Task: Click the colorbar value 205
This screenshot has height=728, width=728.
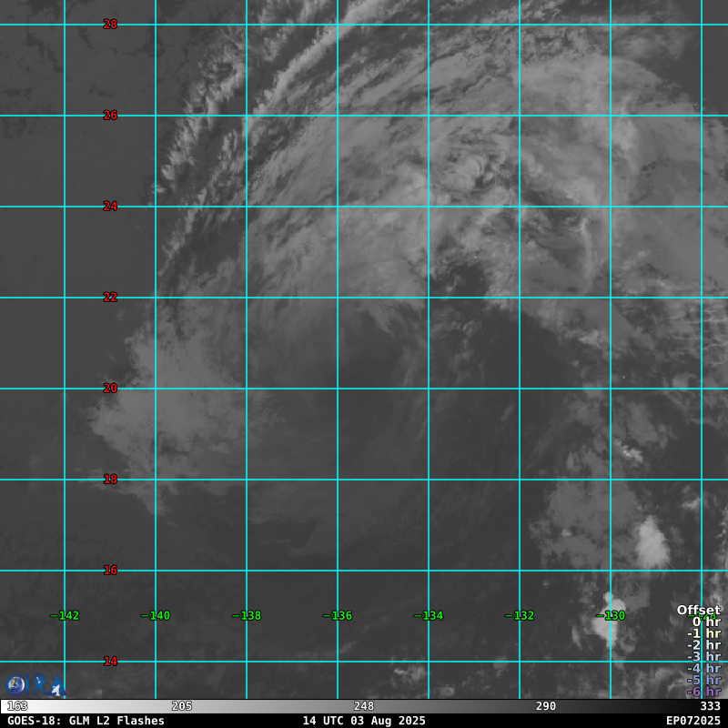Action: tap(181, 706)
